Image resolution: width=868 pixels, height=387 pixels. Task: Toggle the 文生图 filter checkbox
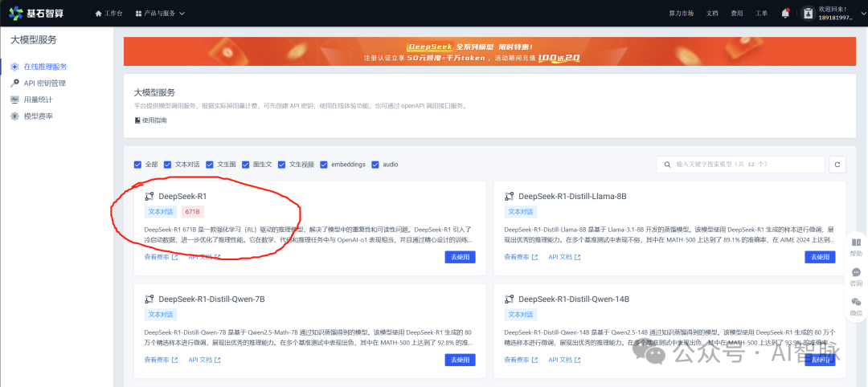coord(210,165)
